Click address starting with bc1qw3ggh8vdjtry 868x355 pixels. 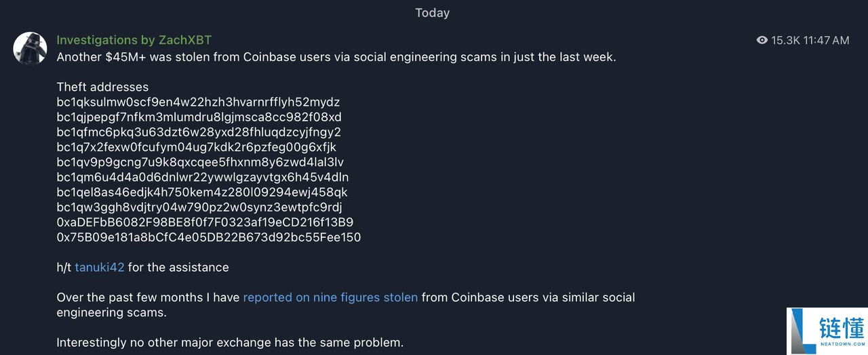[199, 207]
